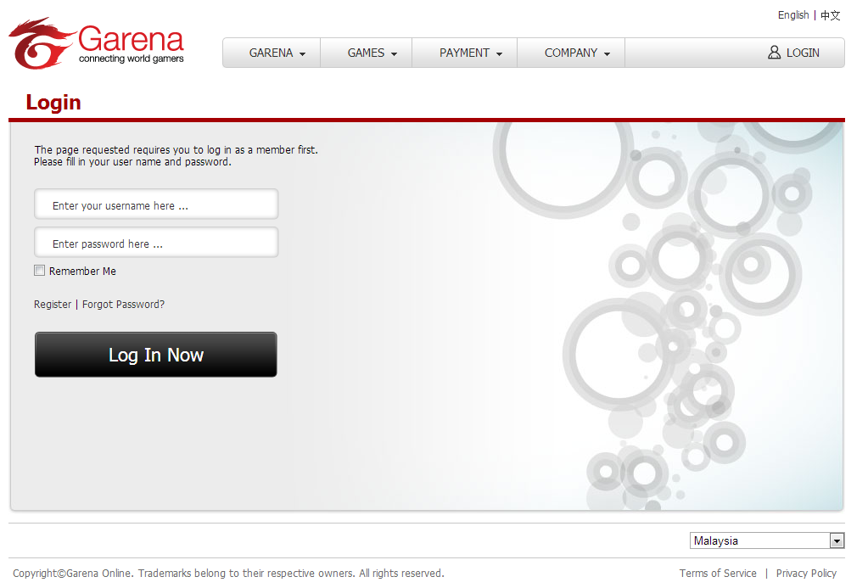868x588 pixels.
Task: Click the Log In Now button
Action: click(x=156, y=355)
